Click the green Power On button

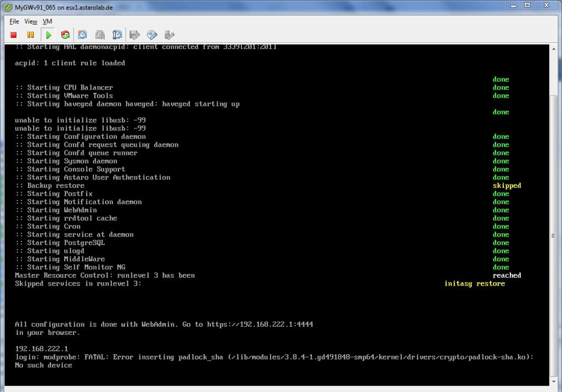(48, 35)
